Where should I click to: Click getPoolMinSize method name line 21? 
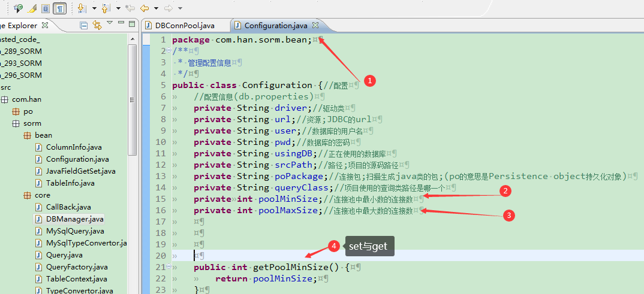(291, 267)
